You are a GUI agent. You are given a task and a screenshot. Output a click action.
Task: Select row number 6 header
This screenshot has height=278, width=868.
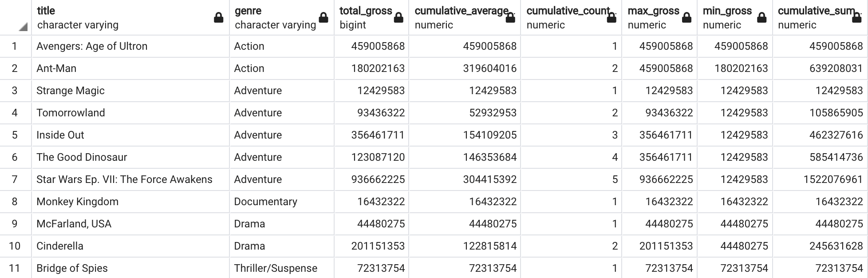pos(16,157)
